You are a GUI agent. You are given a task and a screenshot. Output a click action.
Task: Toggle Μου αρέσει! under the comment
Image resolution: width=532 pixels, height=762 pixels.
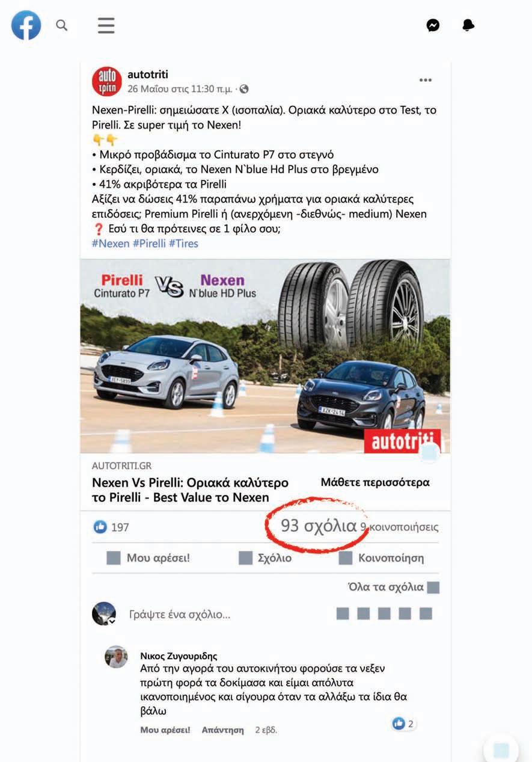165,730
